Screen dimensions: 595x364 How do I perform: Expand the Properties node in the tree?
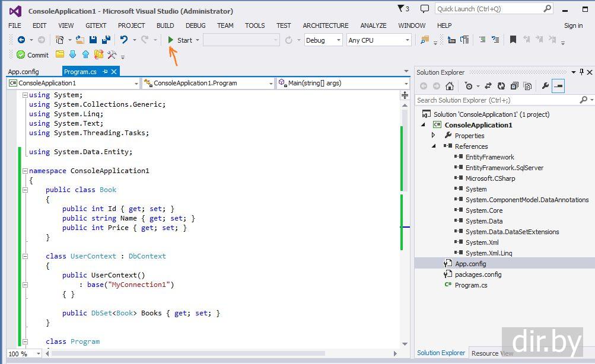coord(434,136)
